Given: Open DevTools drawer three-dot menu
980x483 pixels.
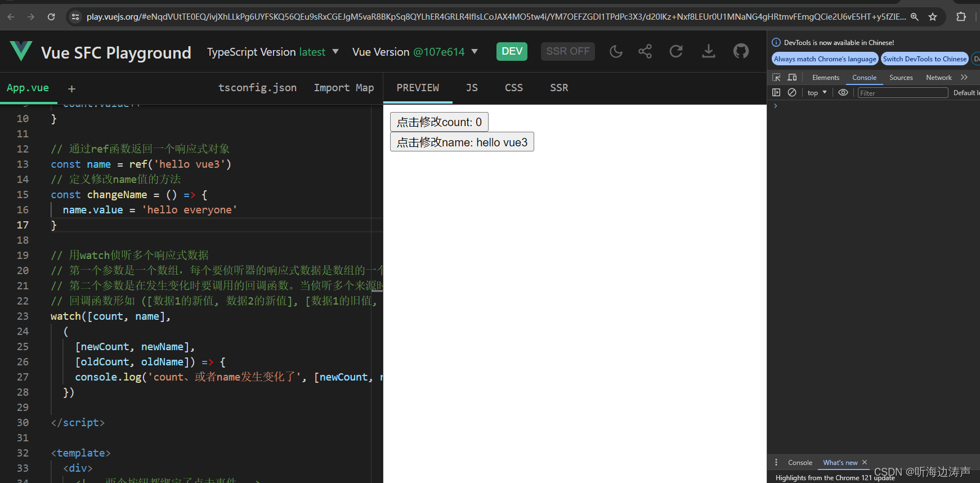Looking at the screenshot, I should tap(776, 462).
